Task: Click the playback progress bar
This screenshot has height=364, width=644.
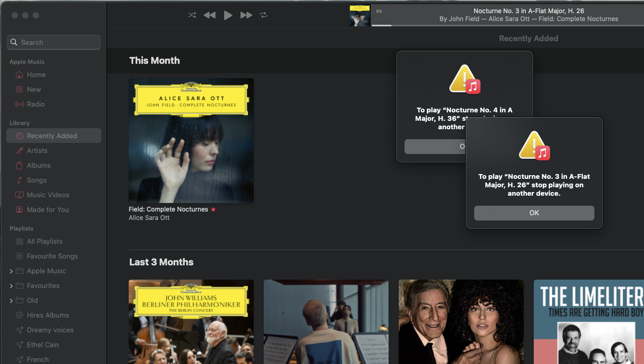Action: pyautogui.click(x=507, y=25)
